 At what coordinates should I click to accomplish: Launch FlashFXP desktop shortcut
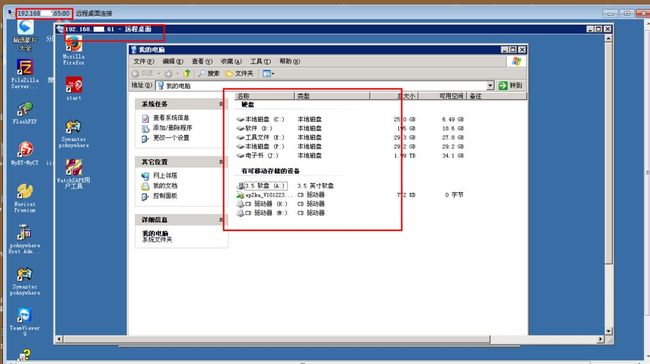coord(24,113)
